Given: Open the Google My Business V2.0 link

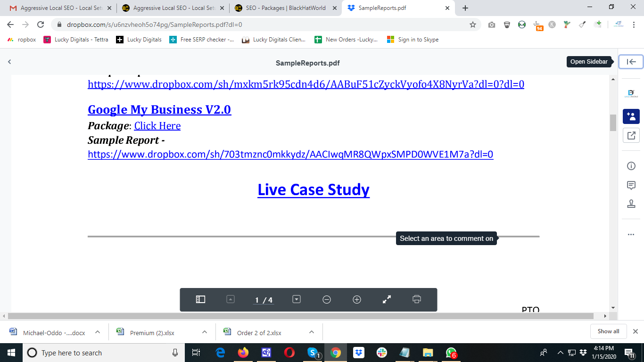Looking at the screenshot, I should click(x=159, y=109).
